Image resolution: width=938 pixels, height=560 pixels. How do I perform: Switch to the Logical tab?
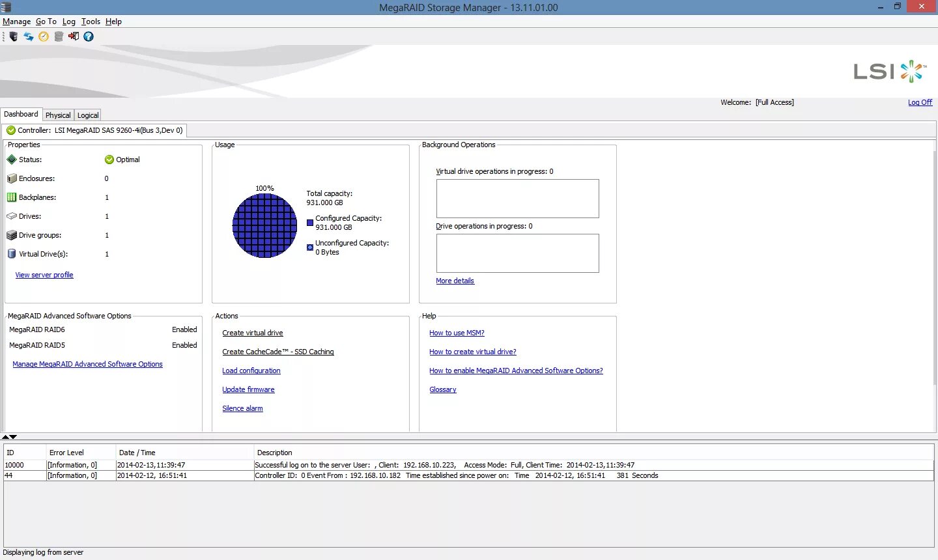click(x=88, y=115)
